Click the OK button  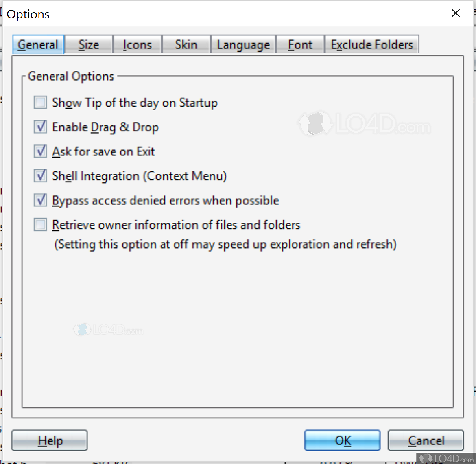(342, 440)
